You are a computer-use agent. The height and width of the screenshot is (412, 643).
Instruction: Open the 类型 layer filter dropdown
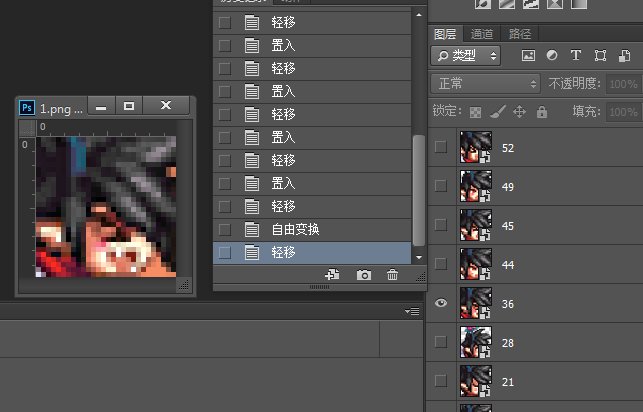465,55
